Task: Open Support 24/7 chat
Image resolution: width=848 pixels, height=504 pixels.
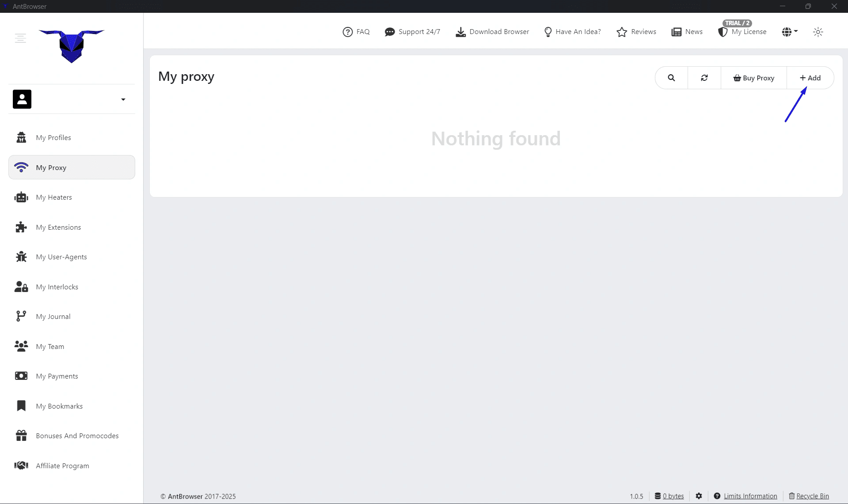Action: point(412,32)
